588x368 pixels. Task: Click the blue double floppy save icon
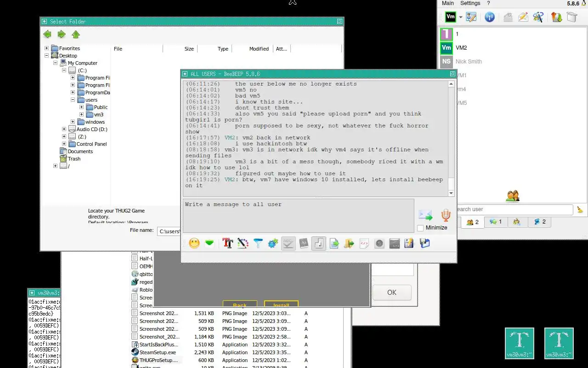(x=424, y=243)
